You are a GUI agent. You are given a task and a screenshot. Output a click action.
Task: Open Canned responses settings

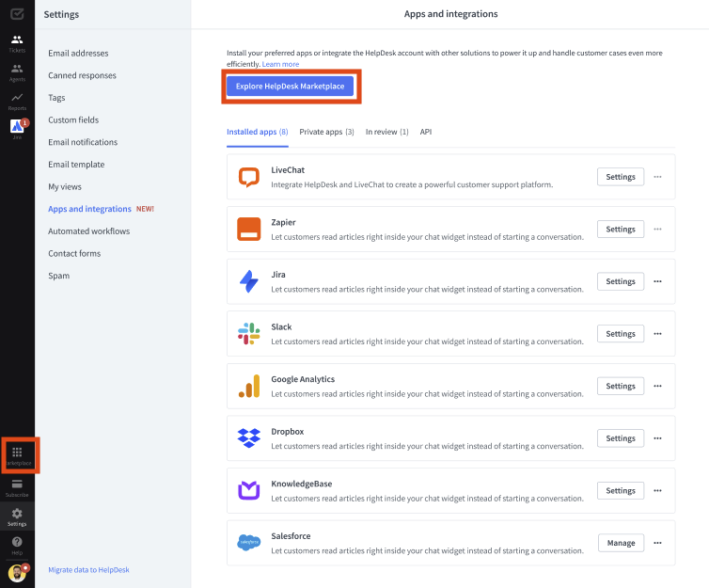click(83, 75)
